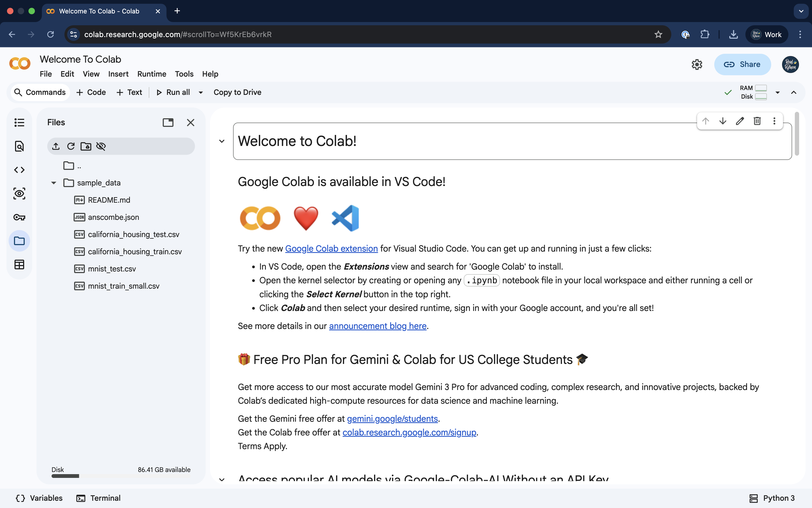
Task: Mount Google Drive folder icon
Action: tap(86, 146)
